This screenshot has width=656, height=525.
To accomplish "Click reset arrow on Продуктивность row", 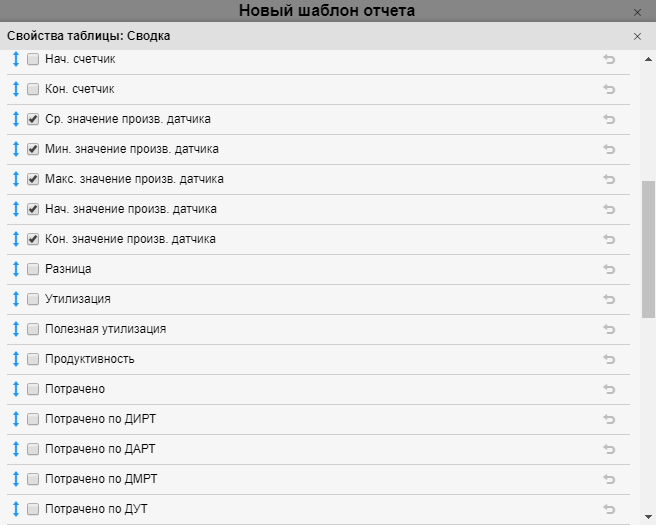I will click(609, 360).
